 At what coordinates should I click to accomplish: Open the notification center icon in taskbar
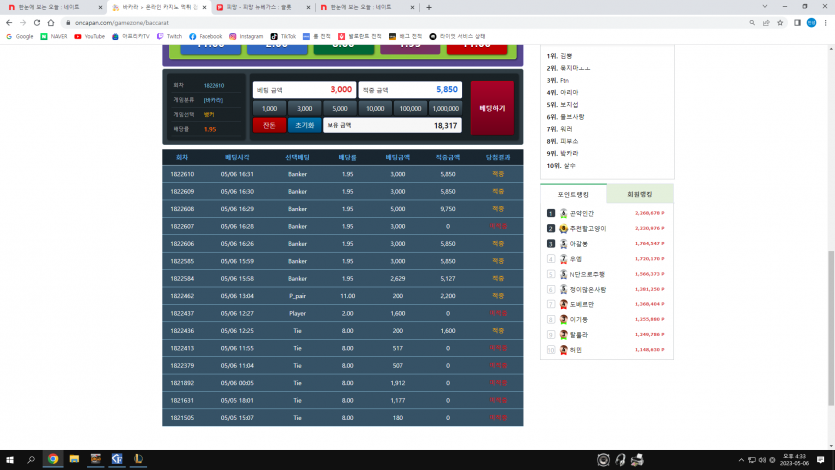coord(821,460)
